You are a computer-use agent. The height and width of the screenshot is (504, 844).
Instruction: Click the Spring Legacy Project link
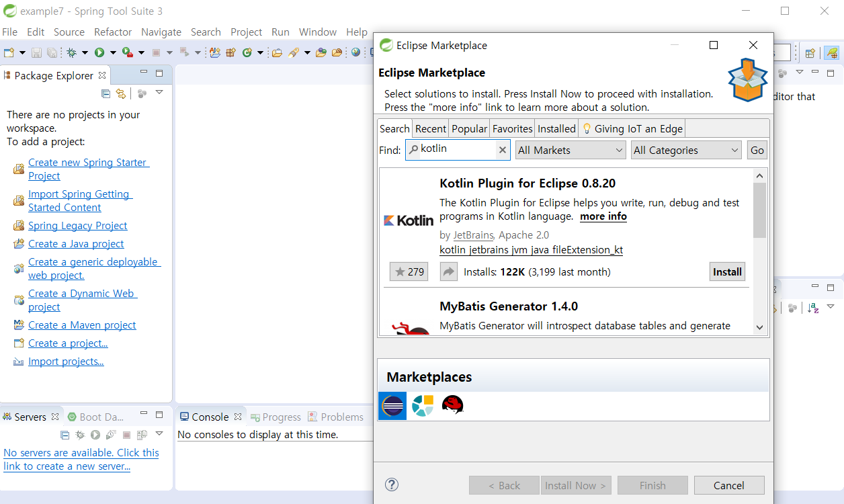pos(78,225)
